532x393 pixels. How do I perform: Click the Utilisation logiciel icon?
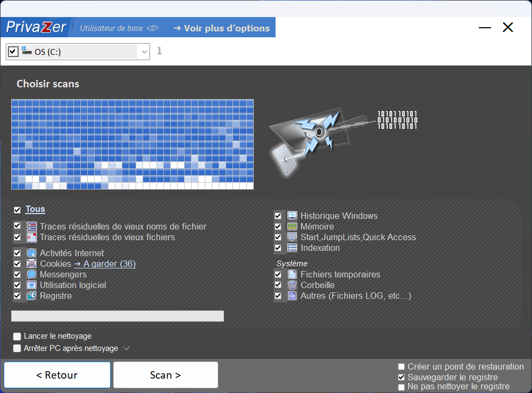pyautogui.click(x=31, y=285)
